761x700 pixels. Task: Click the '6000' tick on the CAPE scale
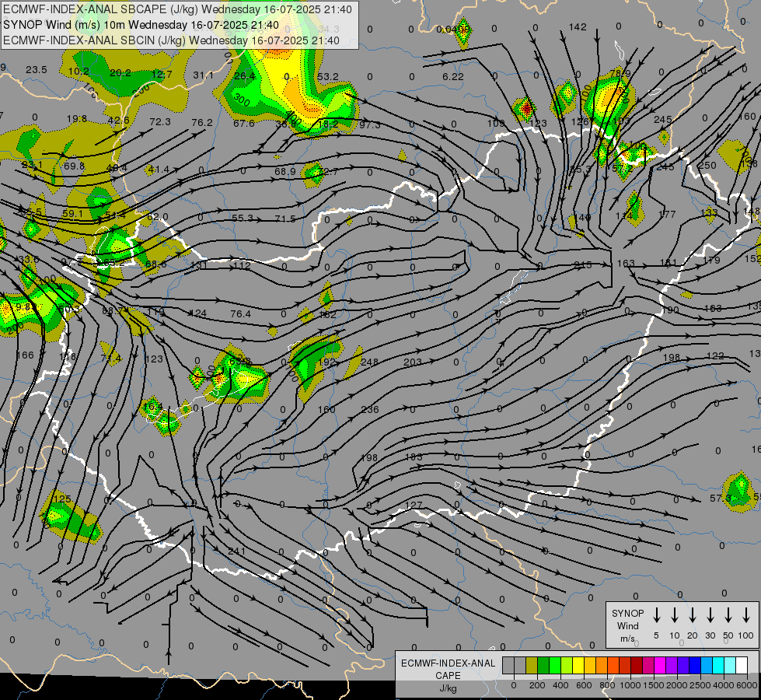747,685
